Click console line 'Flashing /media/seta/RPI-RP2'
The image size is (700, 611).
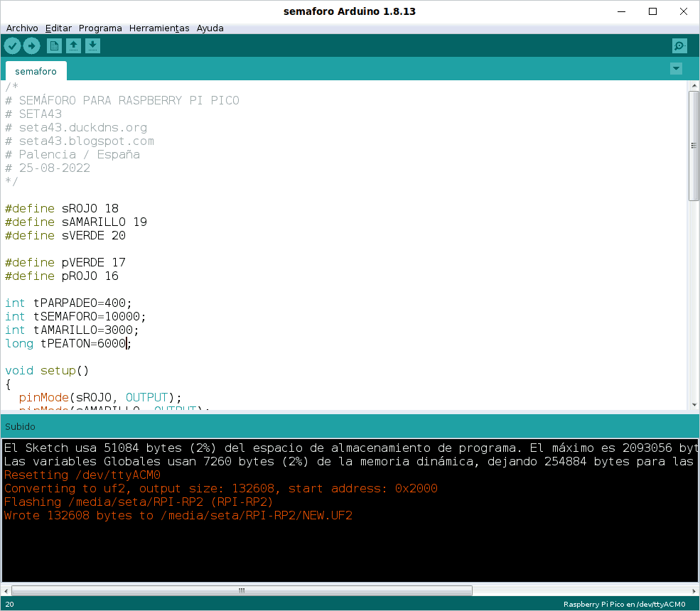point(139,502)
